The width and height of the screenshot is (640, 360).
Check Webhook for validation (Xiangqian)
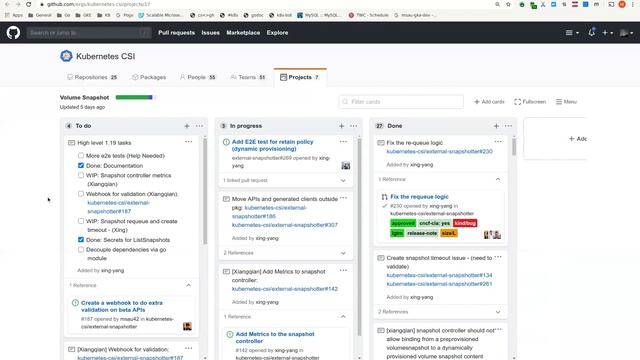pos(81,194)
